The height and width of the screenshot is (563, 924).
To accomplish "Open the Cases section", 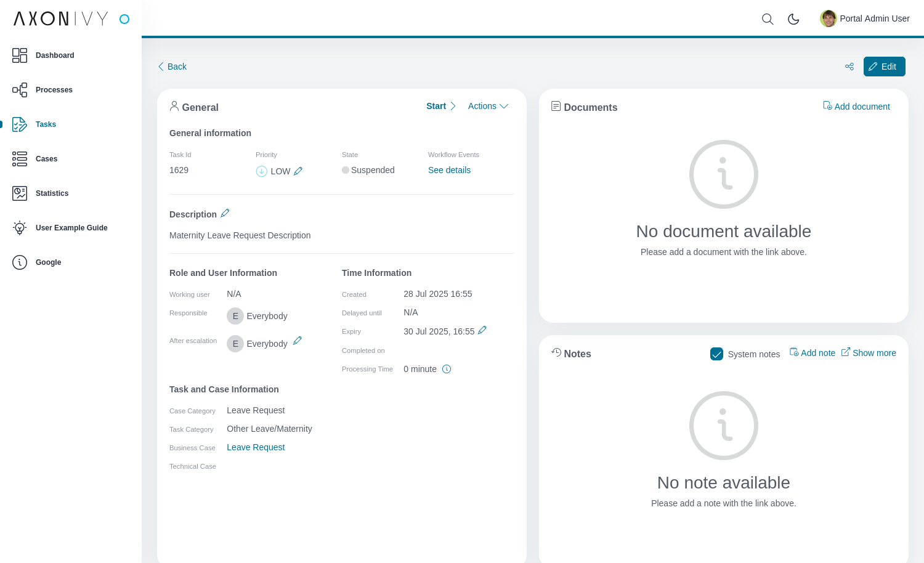I will click(46, 159).
